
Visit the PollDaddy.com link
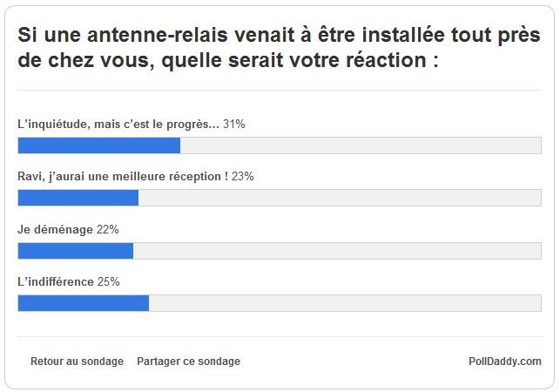coord(504,362)
